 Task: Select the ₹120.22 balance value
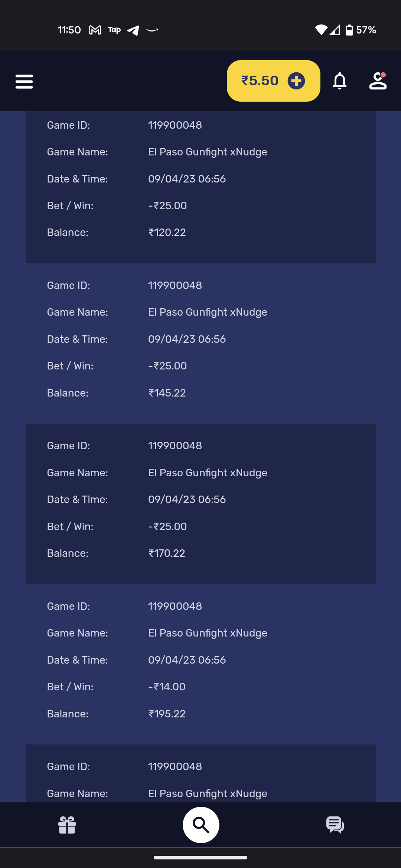coord(167,233)
